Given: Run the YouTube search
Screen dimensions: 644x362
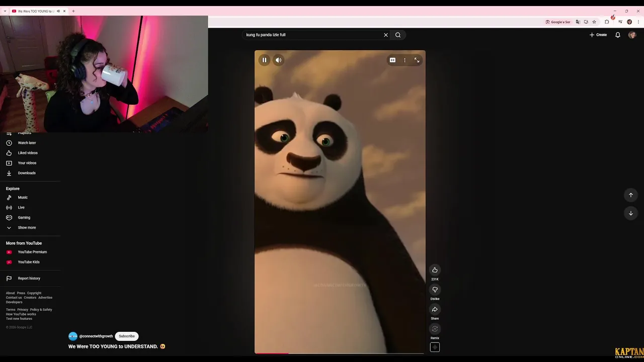Looking at the screenshot, I should 398,35.
